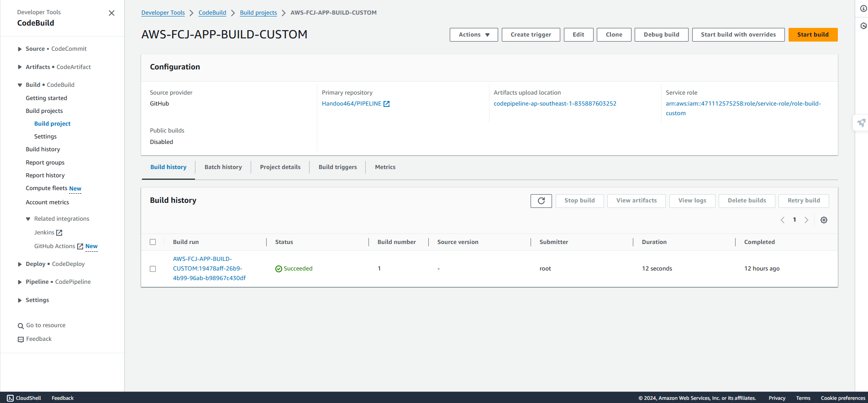
Task: Clone the build project
Action: pyautogui.click(x=614, y=35)
